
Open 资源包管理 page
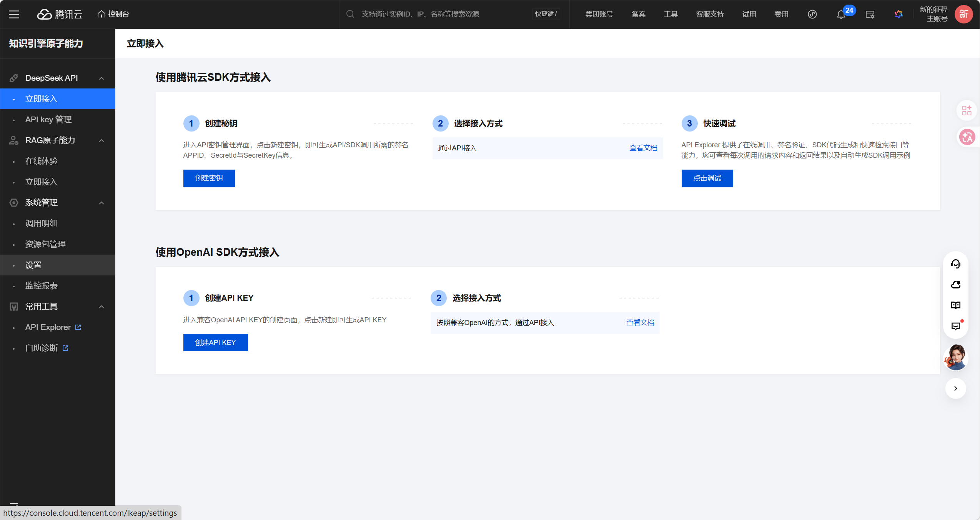click(x=58, y=244)
